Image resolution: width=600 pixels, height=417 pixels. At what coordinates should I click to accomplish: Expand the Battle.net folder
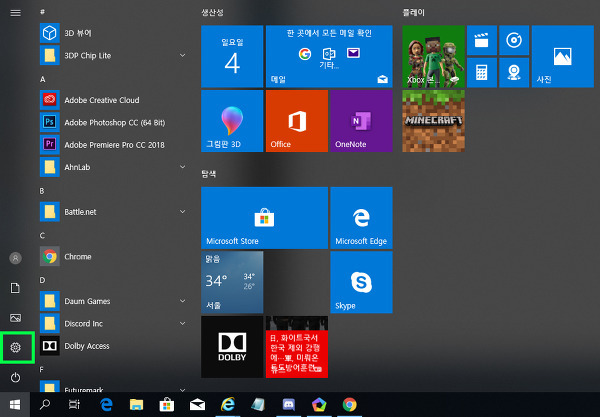point(183,212)
